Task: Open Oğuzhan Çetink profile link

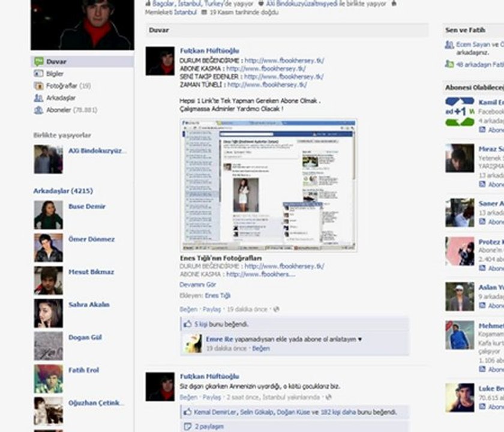Action: (x=96, y=403)
